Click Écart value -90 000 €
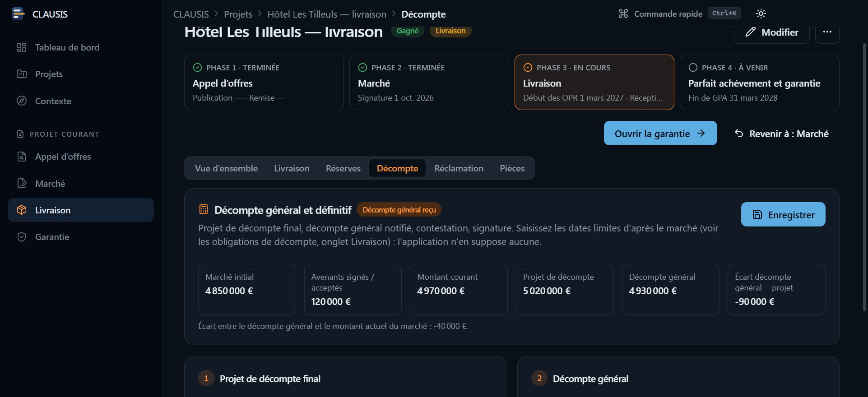This screenshot has width=868, height=397. click(x=755, y=302)
